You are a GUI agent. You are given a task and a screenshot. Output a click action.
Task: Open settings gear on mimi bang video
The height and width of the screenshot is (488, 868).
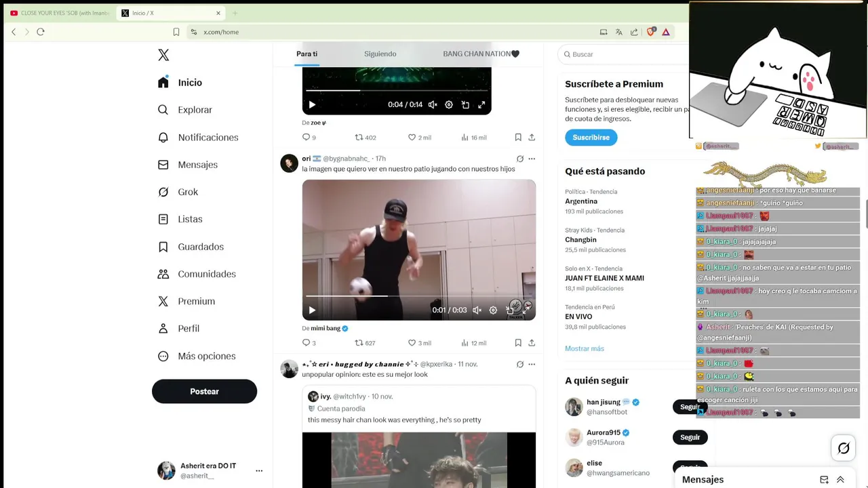[493, 310]
